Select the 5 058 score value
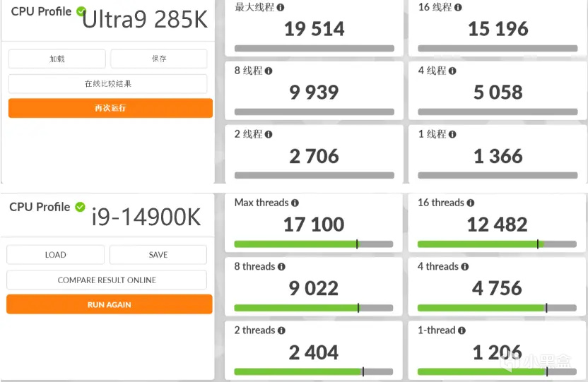The image size is (588, 382). pyautogui.click(x=498, y=92)
